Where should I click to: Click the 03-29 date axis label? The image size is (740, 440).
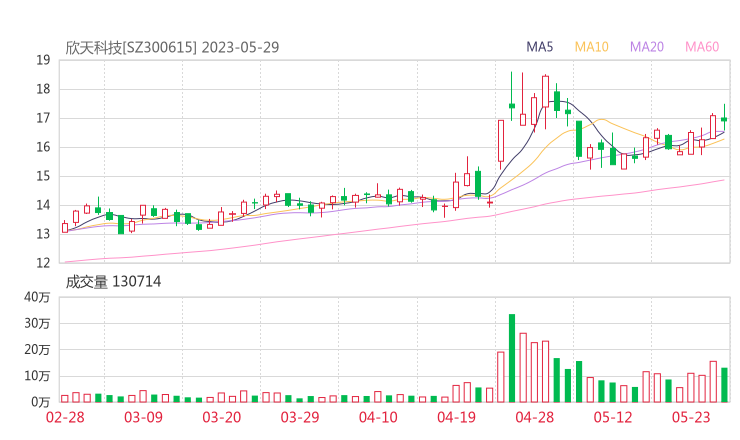[300, 417]
